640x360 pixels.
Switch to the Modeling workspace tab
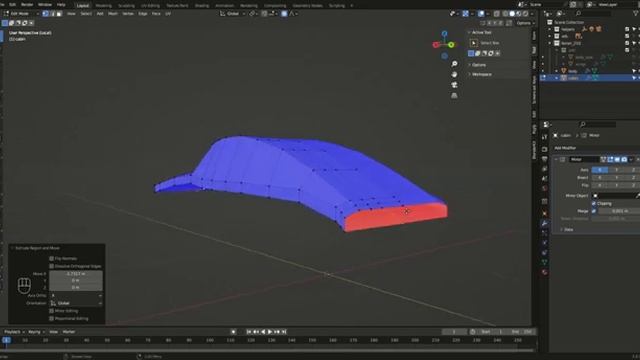103,6
